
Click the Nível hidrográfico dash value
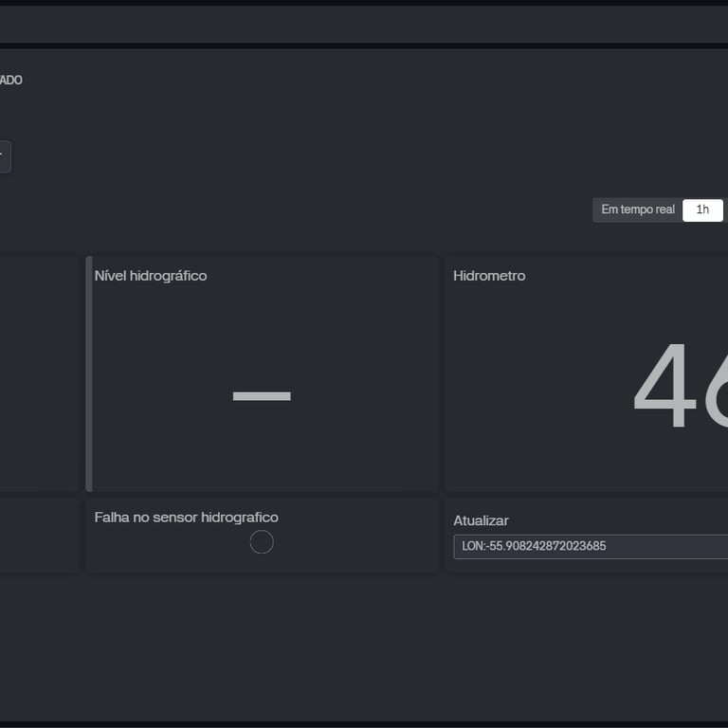pos(262,396)
